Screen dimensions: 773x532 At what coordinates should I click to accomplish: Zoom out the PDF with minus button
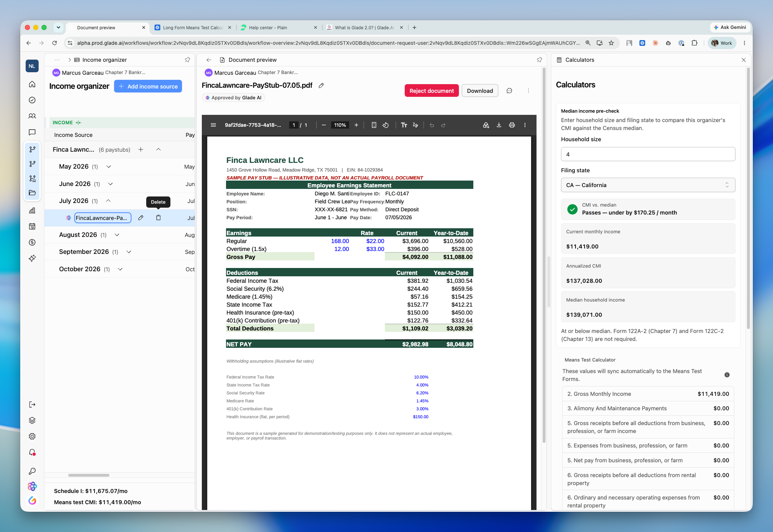(324, 125)
